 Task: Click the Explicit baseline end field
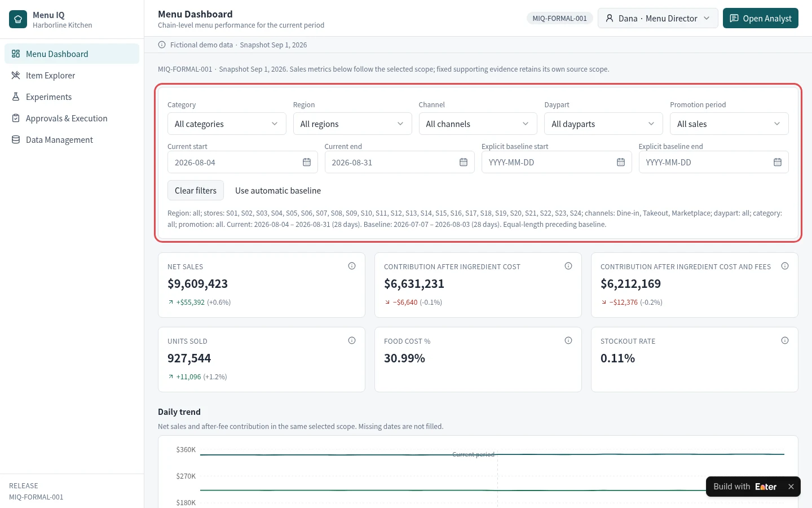pos(714,162)
